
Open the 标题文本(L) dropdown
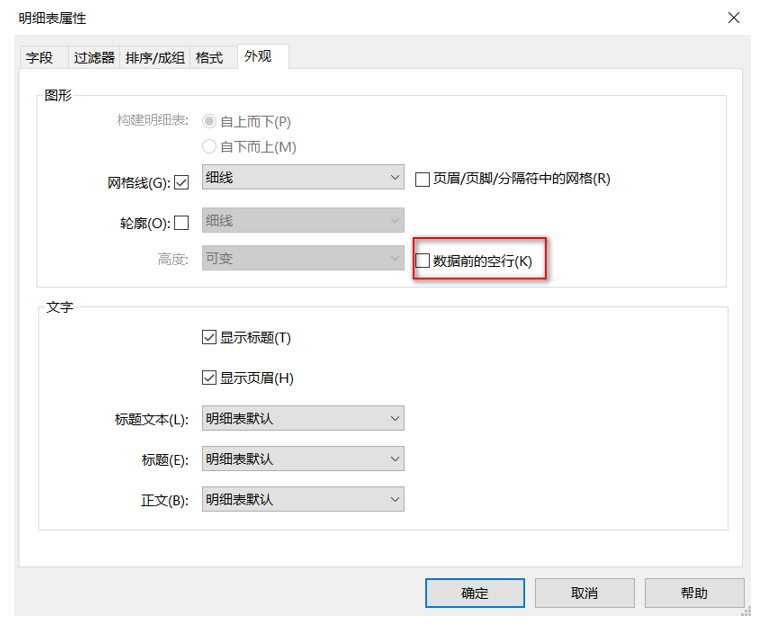pos(303,418)
